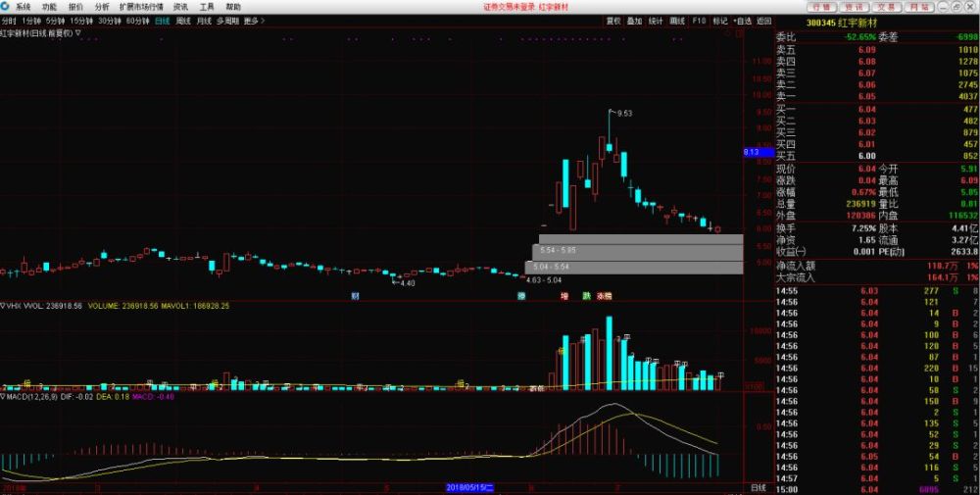
Task: Open the 系统 menu
Action: (x=24, y=8)
